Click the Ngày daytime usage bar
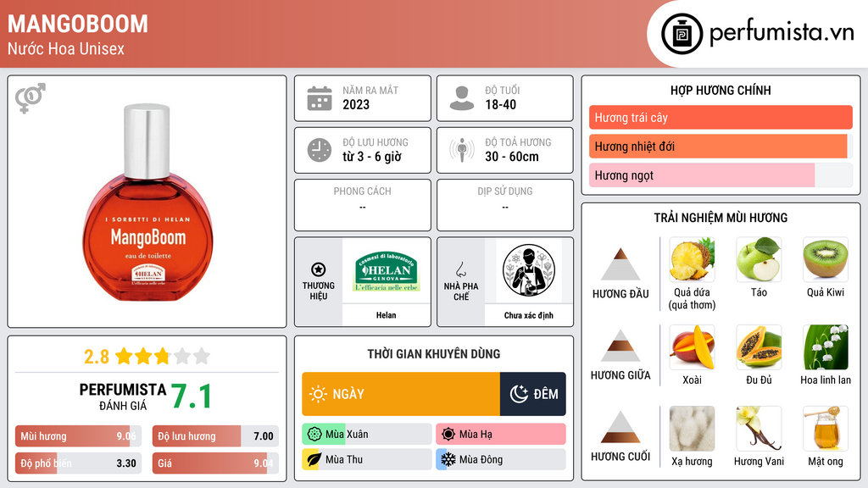This screenshot has width=868, height=488. (401, 394)
